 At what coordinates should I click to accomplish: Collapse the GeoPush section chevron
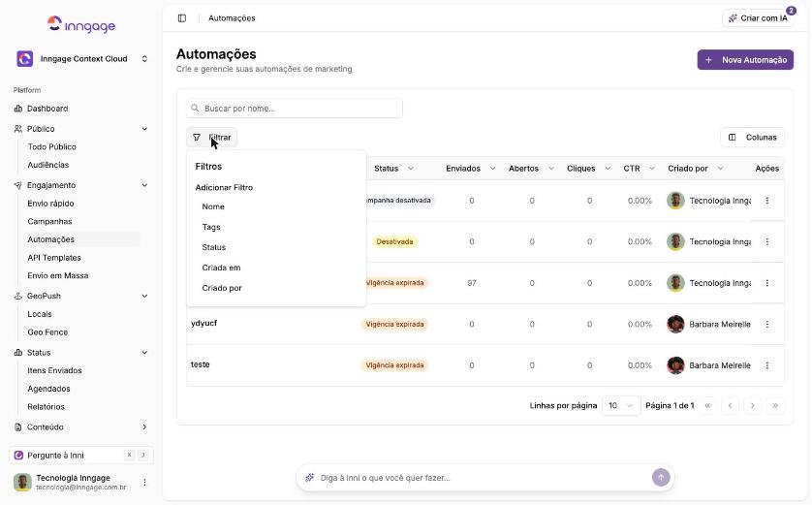(x=144, y=296)
